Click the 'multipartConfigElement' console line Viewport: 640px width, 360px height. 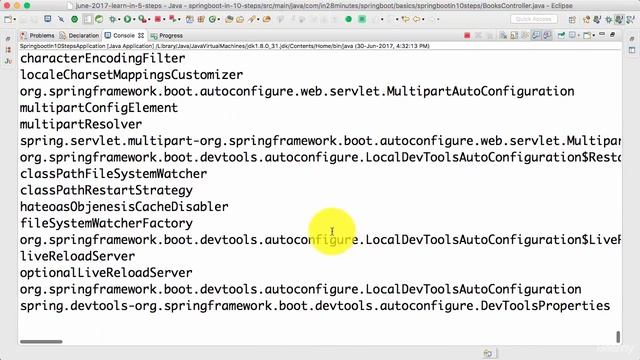click(99, 108)
